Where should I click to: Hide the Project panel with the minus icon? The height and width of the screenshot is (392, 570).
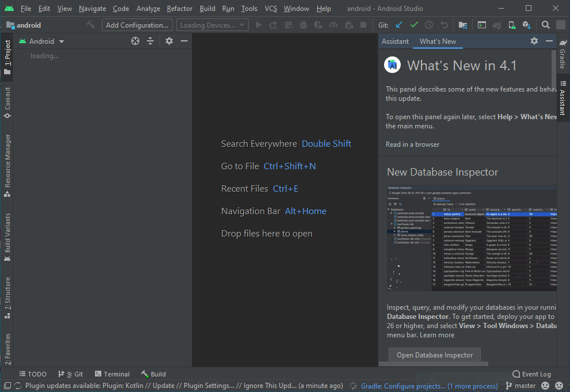[184, 41]
